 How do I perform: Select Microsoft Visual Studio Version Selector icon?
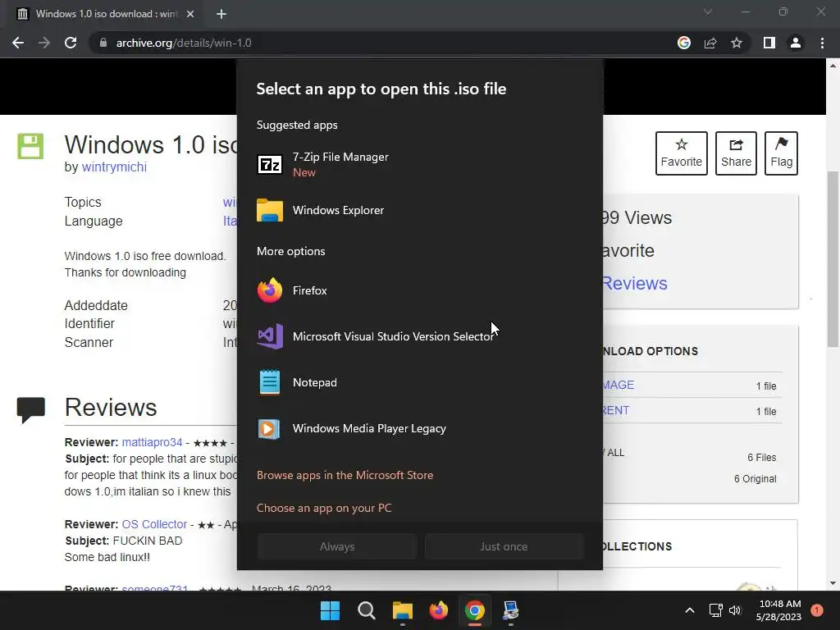[269, 336]
